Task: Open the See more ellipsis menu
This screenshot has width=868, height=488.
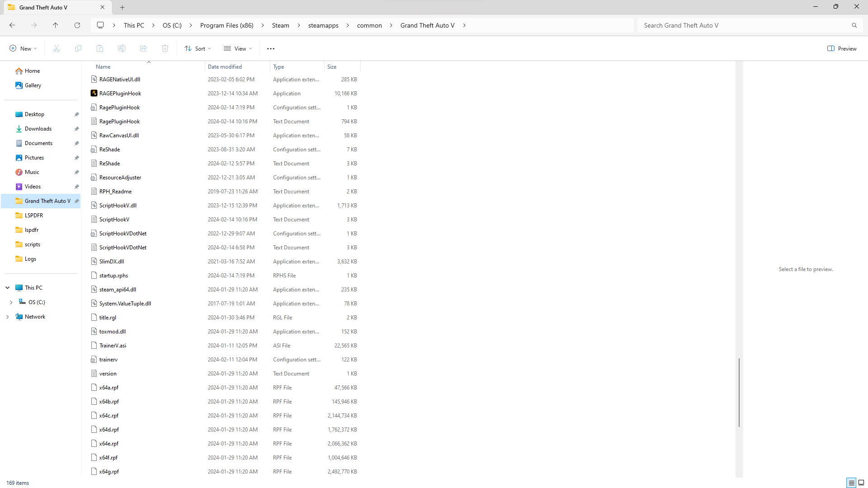Action: tap(270, 48)
